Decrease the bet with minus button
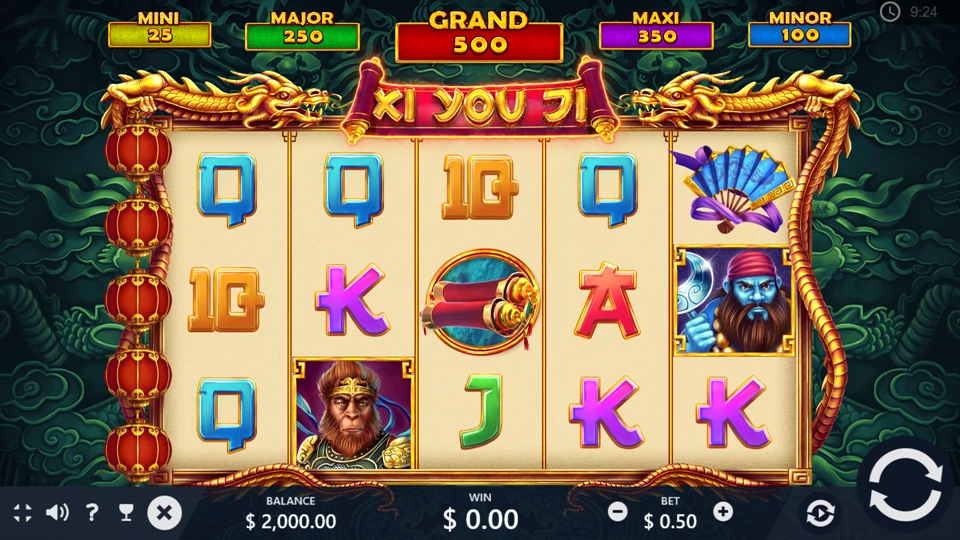This screenshot has width=960, height=540. (617, 511)
